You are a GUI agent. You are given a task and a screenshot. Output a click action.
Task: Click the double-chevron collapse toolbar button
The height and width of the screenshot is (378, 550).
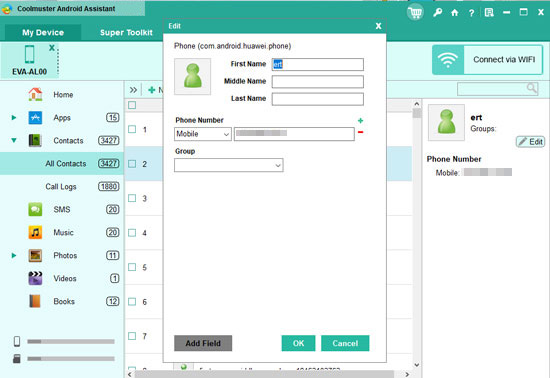coord(133,90)
